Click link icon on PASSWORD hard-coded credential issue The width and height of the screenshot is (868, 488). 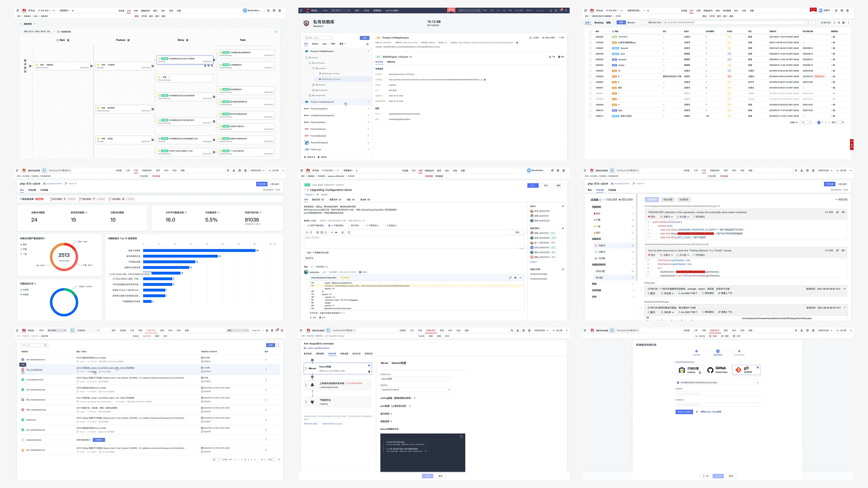[837, 212]
